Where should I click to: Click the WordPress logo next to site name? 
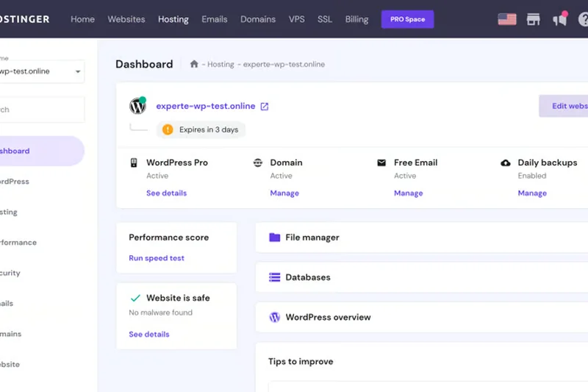point(137,106)
